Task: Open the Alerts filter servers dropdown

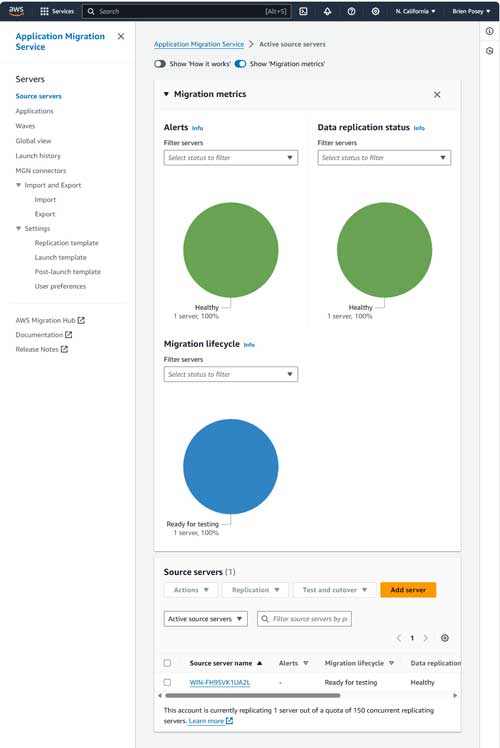Action: click(x=231, y=157)
